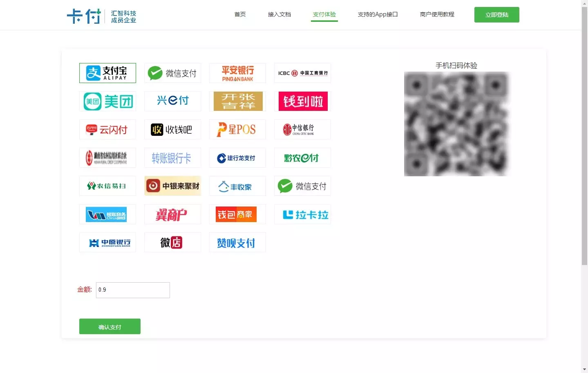The image size is (588, 373).
Task: Focus the 金额 amount input field
Action: pyautogui.click(x=133, y=290)
